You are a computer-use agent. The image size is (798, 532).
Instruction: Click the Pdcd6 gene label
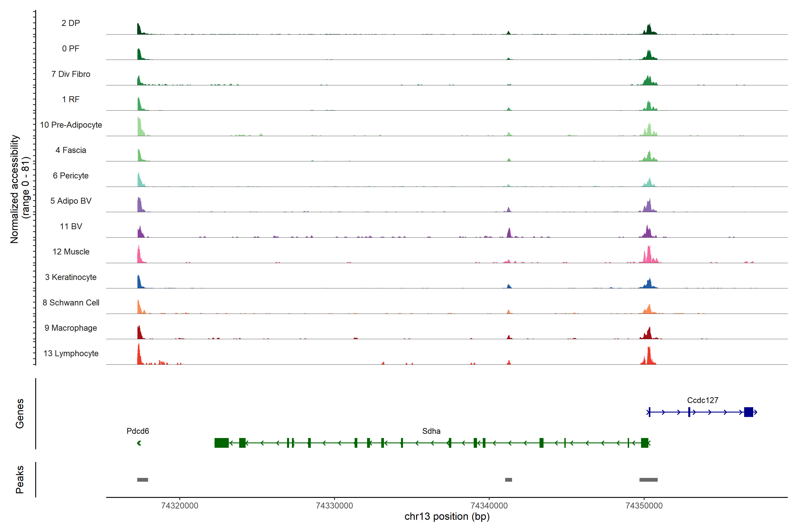(138, 431)
